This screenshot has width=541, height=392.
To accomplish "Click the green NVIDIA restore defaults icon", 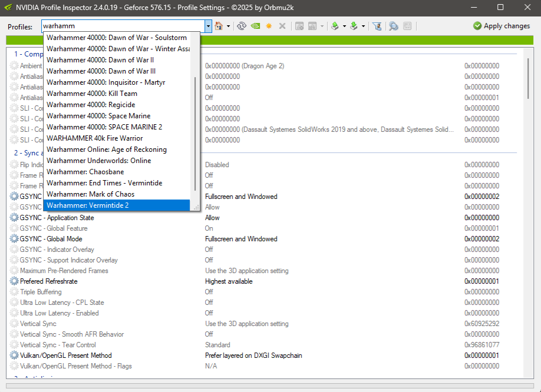I will (255, 26).
